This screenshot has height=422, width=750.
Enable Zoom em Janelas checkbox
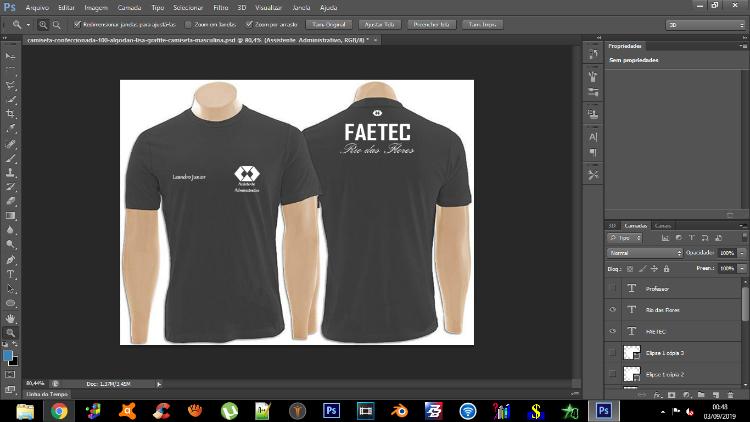(x=188, y=24)
